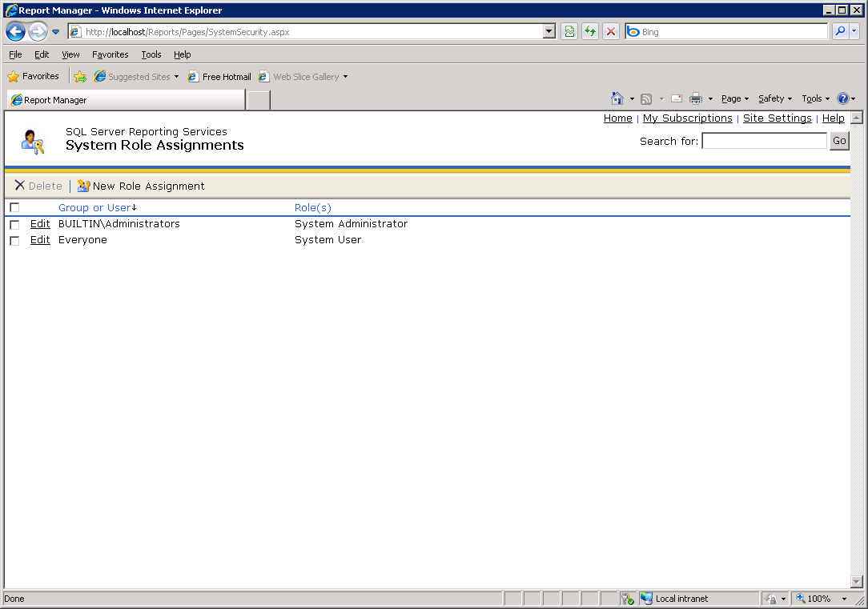The image size is (868, 609).
Task: Open the Page command menu
Action: [x=734, y=98]
